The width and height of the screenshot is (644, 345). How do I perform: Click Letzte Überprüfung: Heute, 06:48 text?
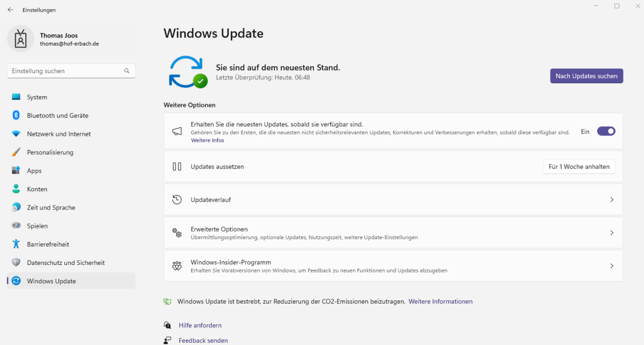click(263, 77)
